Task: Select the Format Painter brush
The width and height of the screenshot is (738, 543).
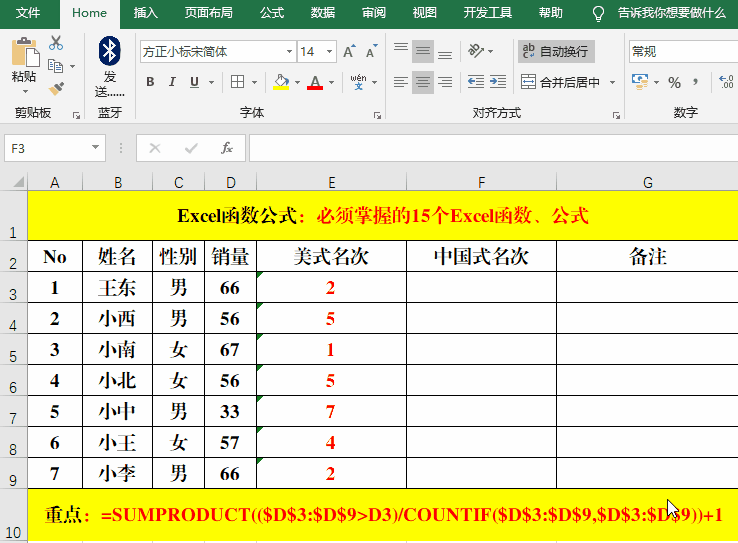Action: pyautogui.click(x=55, y=88)
